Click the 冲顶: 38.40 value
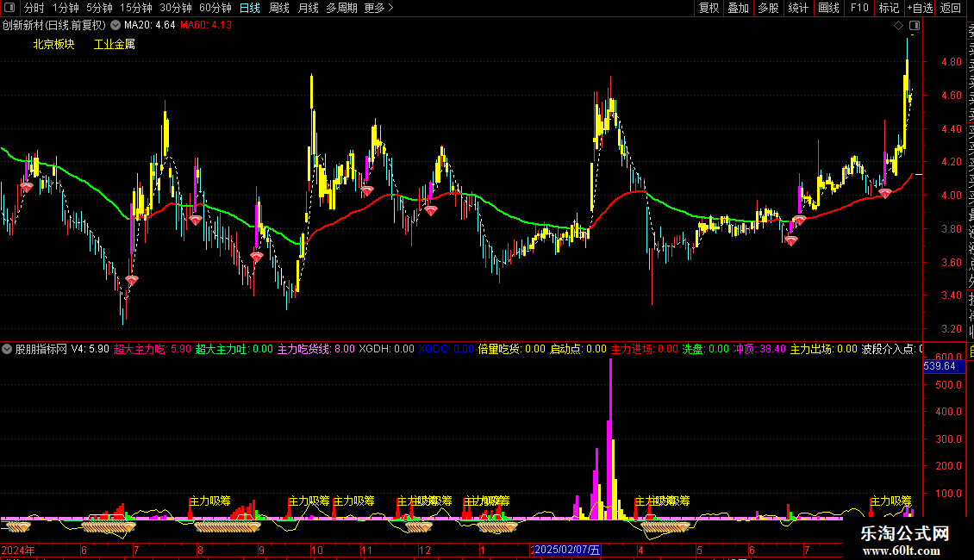 coord(759,349)
